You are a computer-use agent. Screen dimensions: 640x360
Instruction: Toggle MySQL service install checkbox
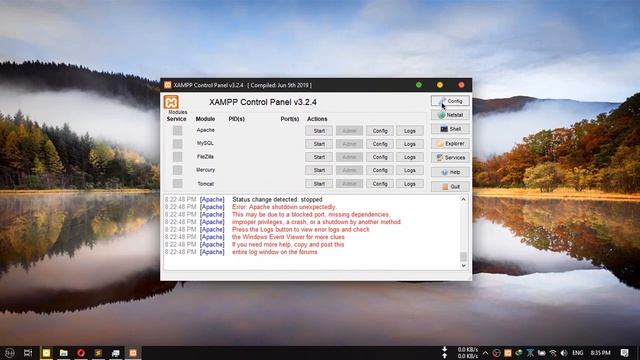(x=177, y=144)
